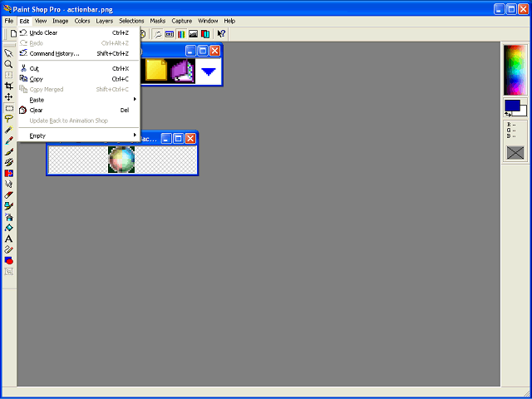The width and height of the screenshot is (532, 399).
Task: Open the Image menu
Action: (x=61, y=21)
